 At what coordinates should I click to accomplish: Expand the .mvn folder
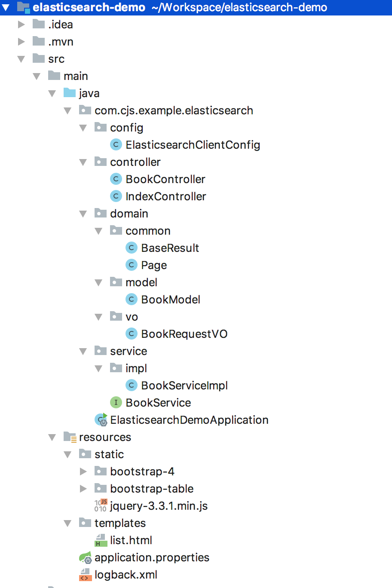(21, 42)
